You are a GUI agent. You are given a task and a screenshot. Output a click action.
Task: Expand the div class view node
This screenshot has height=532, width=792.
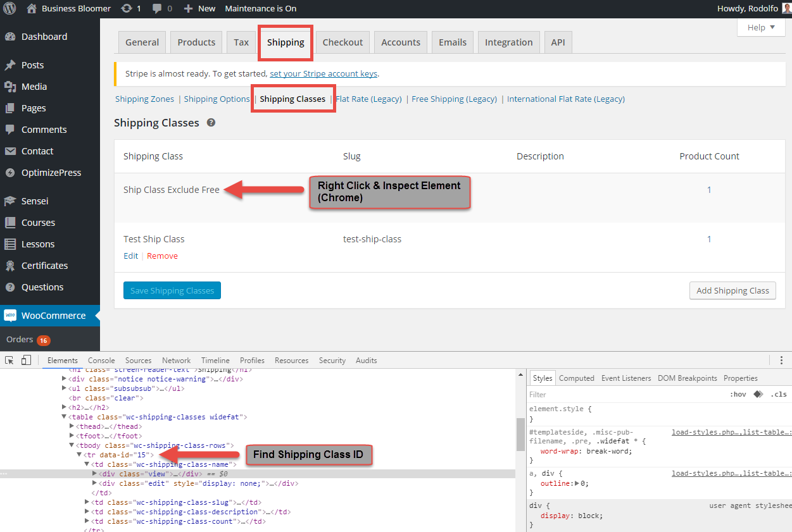point(94,474)
